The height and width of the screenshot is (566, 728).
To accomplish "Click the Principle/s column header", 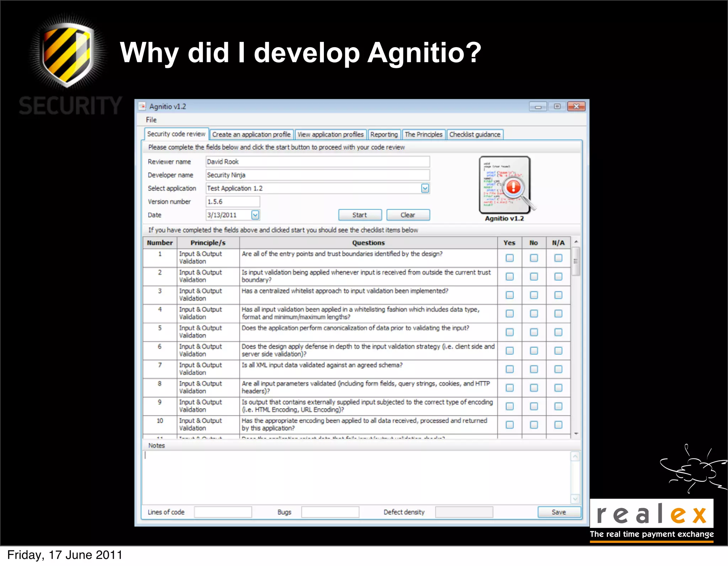I will [x=208, y=243].
